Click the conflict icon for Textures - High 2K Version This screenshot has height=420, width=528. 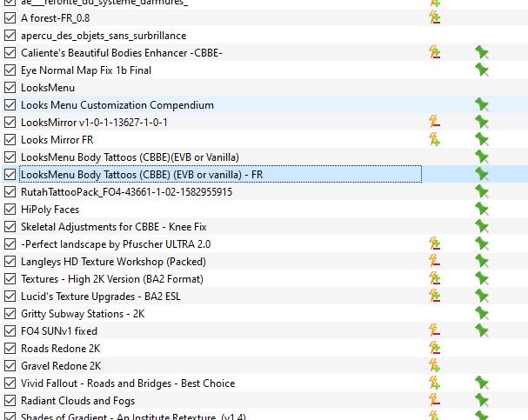(434, 278)
